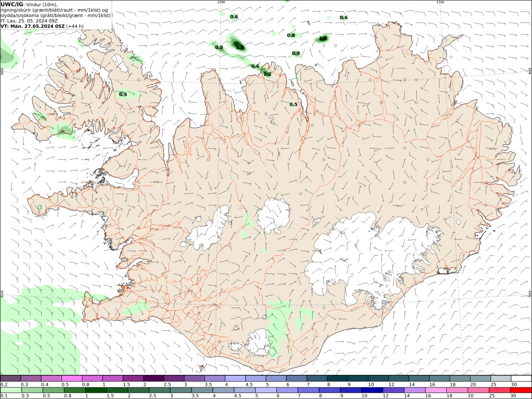Viewport: 532px width, 399px height.
Task: Select the dark teal swatch labeled 8 in upper row
Action: 337,378
